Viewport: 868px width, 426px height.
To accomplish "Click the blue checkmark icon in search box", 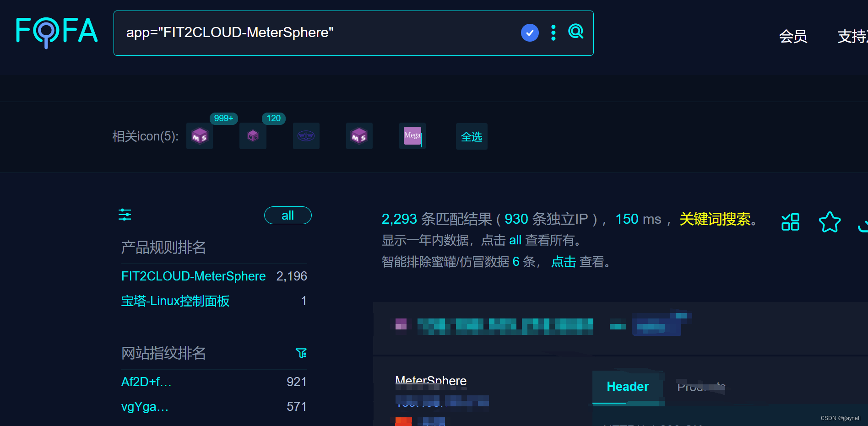I will 530,32.
